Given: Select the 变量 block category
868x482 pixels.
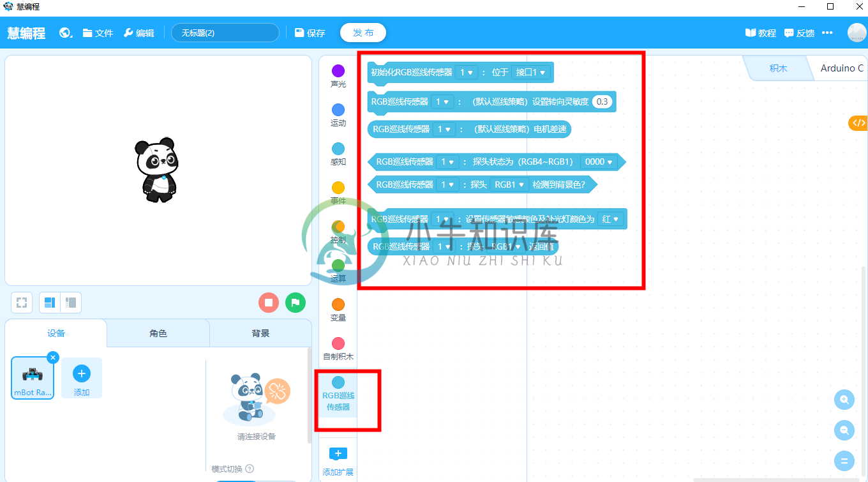Looking at the screenshot, I should tap(338, 310).
